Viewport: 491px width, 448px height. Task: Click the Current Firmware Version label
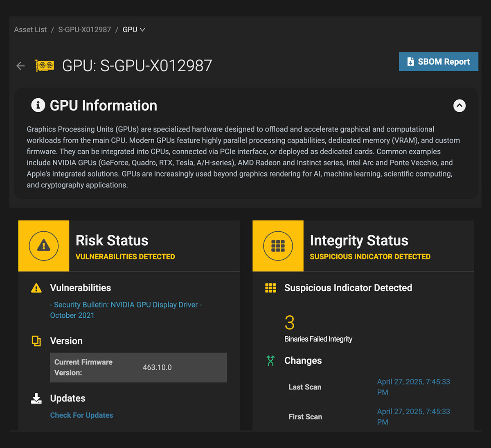83,367
